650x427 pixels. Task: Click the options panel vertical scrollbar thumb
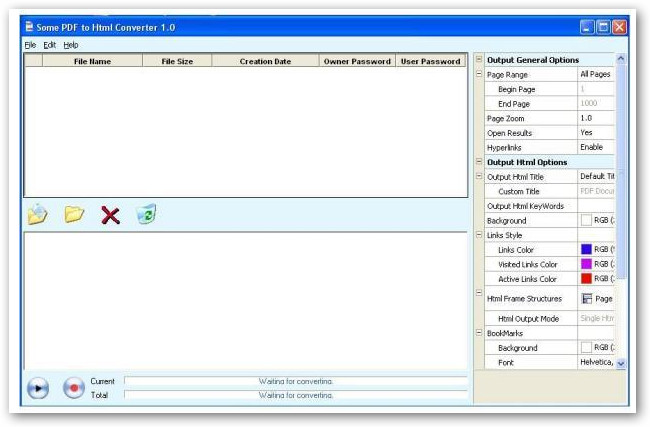coord(621,172)
